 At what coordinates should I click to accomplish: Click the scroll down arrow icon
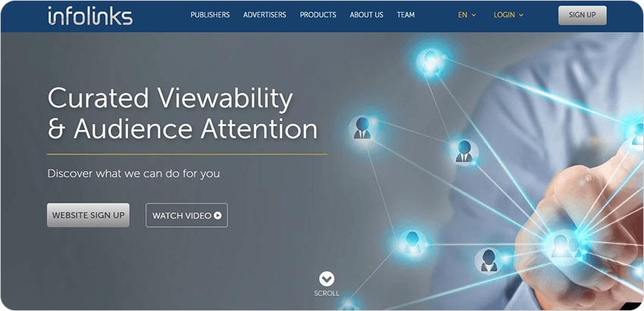(x=327, y=279)
